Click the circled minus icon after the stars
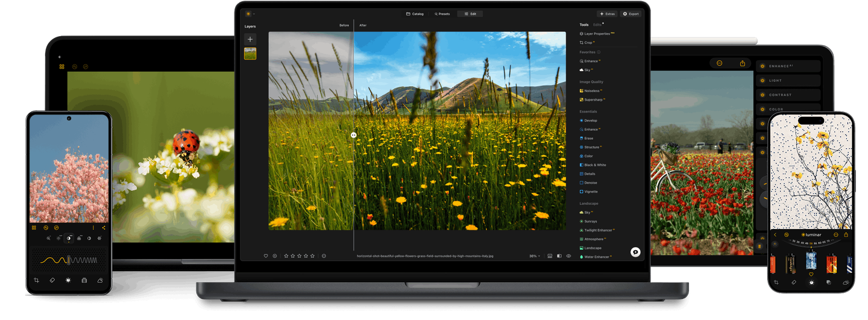The height and width of the screenshot is (320, 868). click(324, 256)
